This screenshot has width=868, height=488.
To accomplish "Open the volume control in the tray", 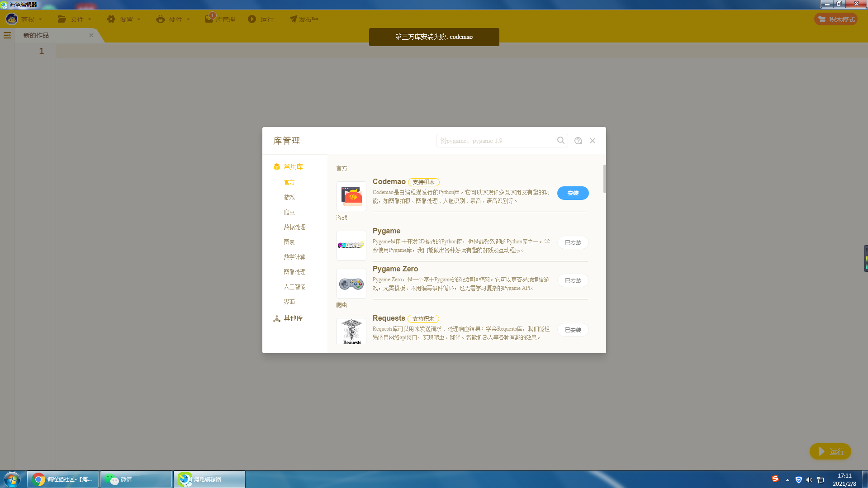I will (x=809, y=480).
